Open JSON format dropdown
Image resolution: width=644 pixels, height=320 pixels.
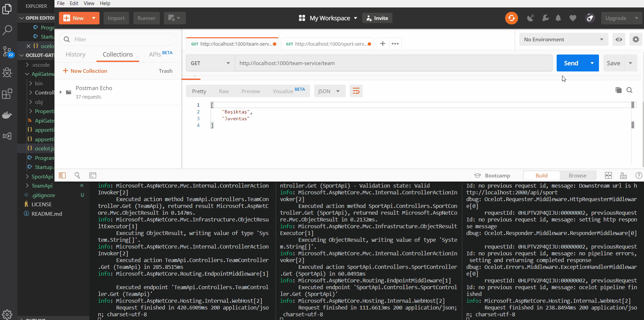pos(329,91)
